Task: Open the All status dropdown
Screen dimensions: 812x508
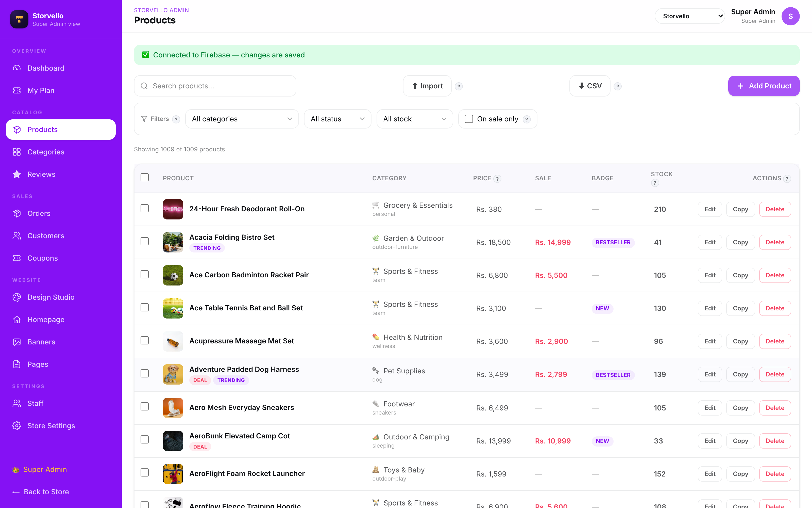Action: (x=337, y=119)
